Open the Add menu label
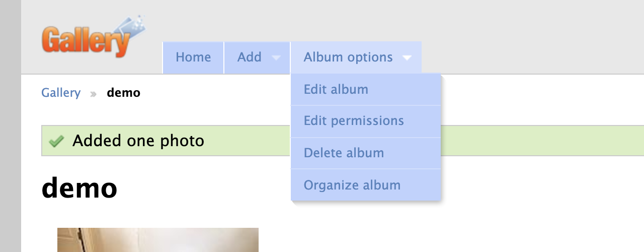This screenshot has width=644, height=252. 250,57
